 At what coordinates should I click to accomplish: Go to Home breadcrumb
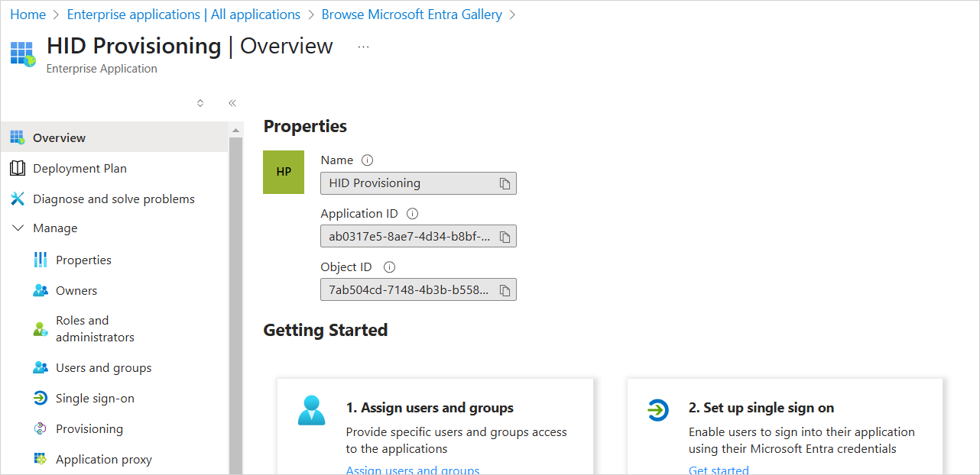point(28,15)
